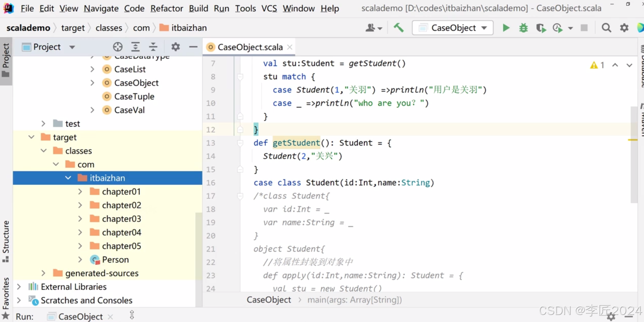Expand the External Libraries node
The image size is (644, 322).
(x=19, y=287)
